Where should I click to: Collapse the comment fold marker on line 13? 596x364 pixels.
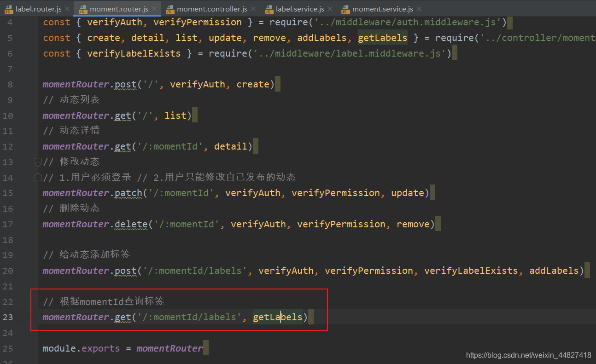[38, 162]
